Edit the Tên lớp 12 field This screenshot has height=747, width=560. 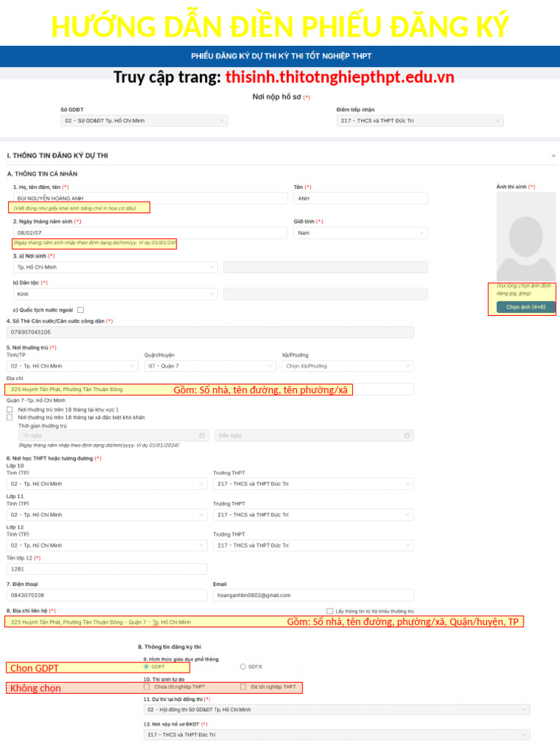pyautogui.click(x=106, y=569)
